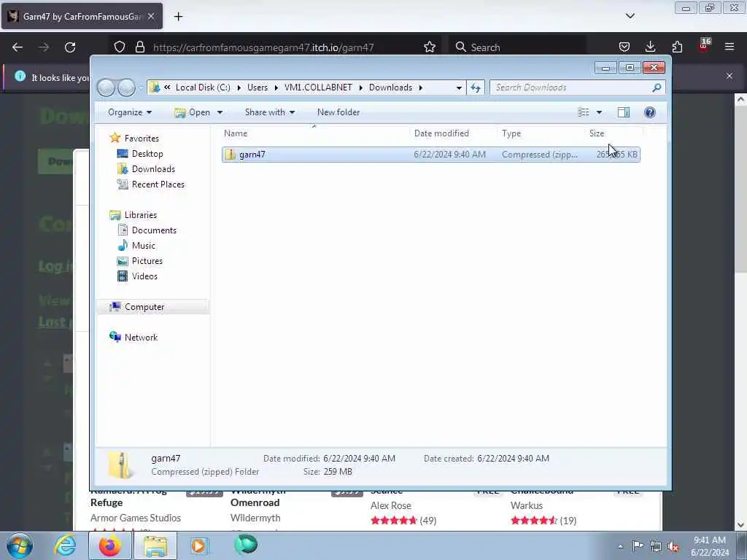The width and height of the screenshot is (747, 560).
Task: Click the padlock site info icon
Action: click(x=139, y=47)
